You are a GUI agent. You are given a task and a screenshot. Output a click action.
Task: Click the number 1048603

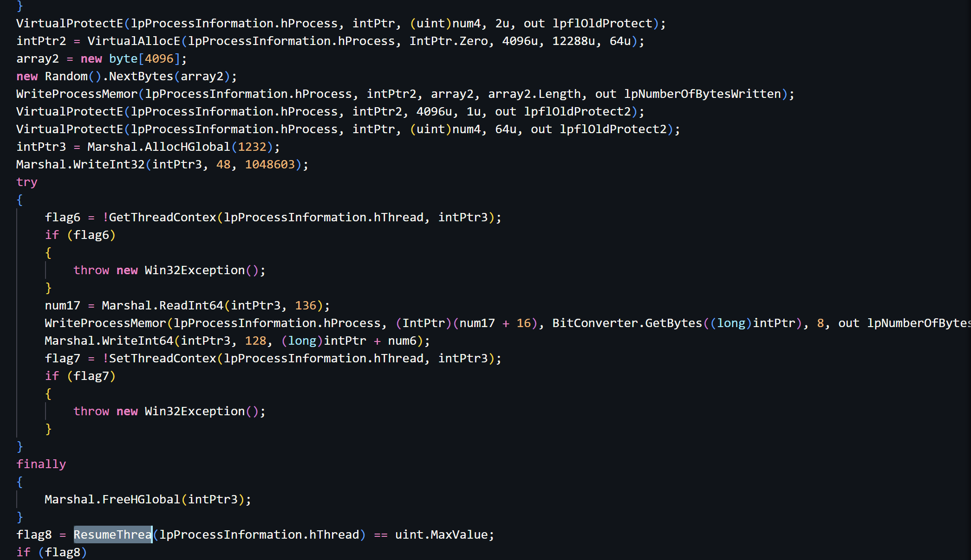(x=270, y=164)
